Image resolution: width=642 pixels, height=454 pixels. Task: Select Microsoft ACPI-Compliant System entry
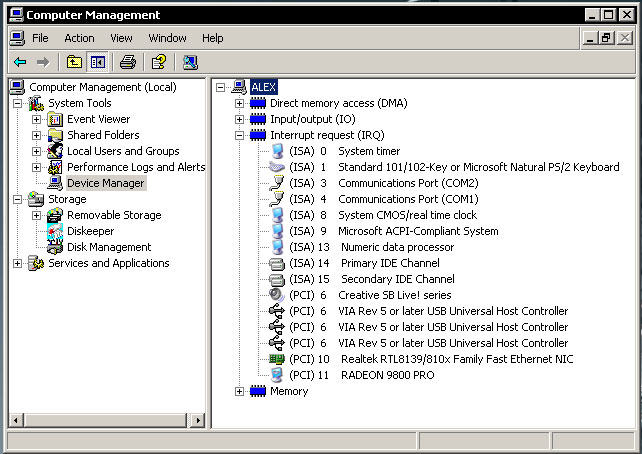click(x=418, y=231)
